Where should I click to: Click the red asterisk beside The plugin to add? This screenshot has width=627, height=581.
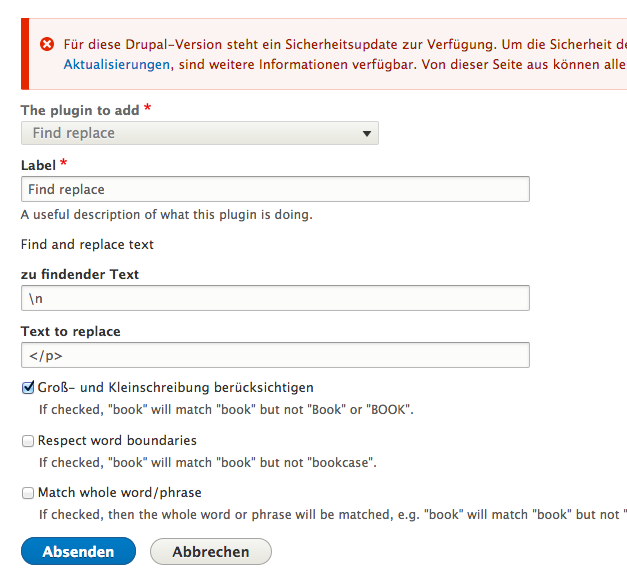(148, 109)
